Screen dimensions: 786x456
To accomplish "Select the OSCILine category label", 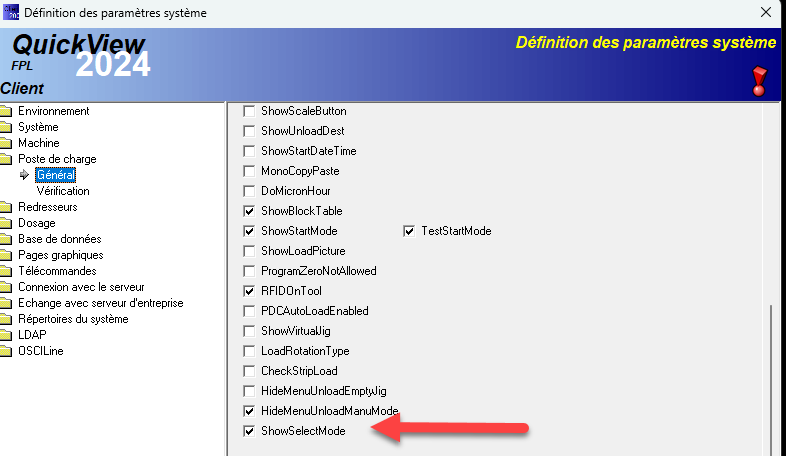I will click(41, 351).
